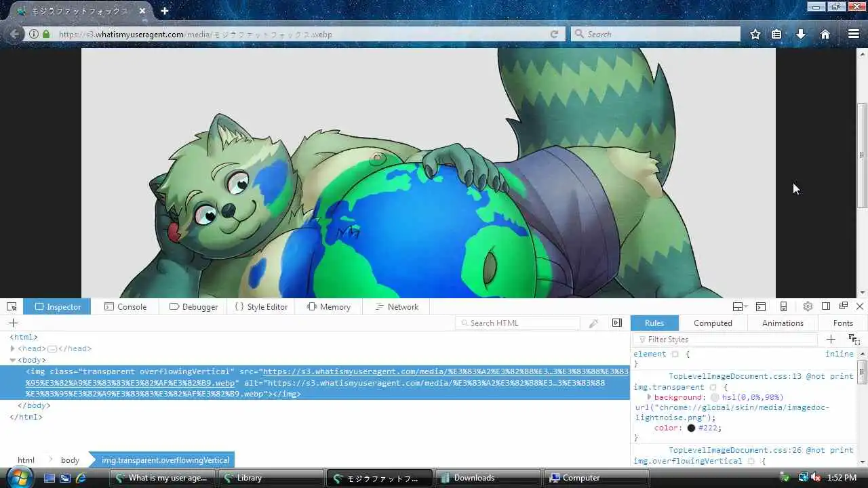This screenshot has width=868, height=488.
Task: Open the Firefox hamburger menu
Action: tap(854, 34)
